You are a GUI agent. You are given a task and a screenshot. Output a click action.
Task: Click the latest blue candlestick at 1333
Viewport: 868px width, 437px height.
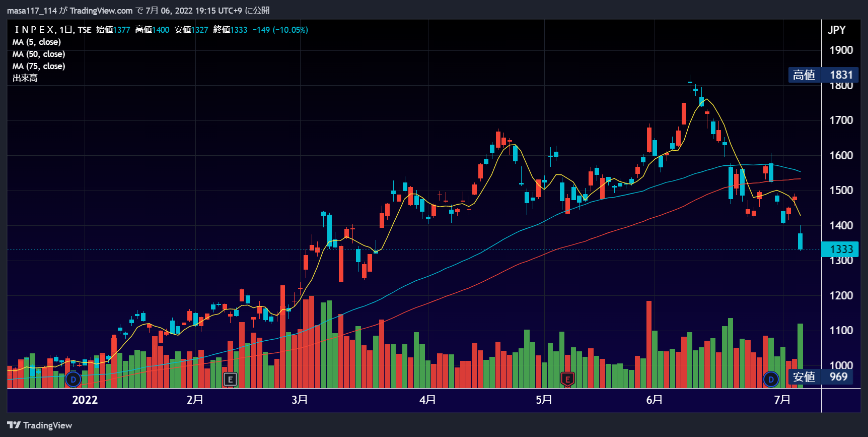pyautogui.click(x=801, y=241)
